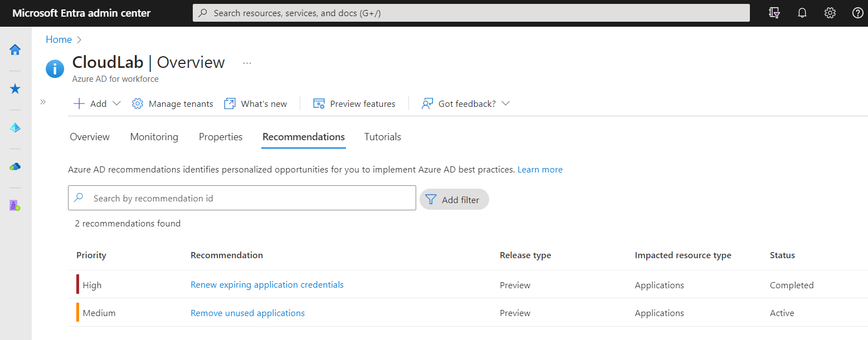Click the 'Azure AD for workforce' subtitle
This screenshot has height=340, width=868.
point(115,79)
